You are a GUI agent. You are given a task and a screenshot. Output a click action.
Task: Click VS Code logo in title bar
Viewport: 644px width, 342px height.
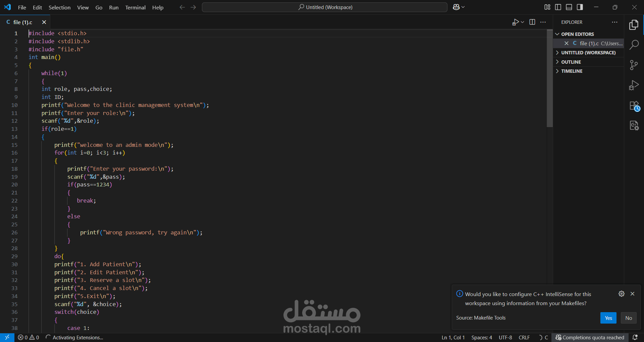coord(7,7)
